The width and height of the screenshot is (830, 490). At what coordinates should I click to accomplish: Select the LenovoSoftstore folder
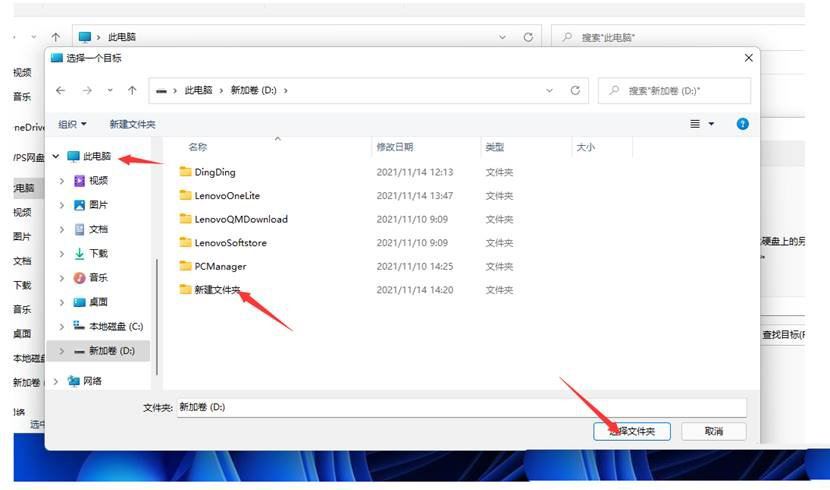pos(230,243)
